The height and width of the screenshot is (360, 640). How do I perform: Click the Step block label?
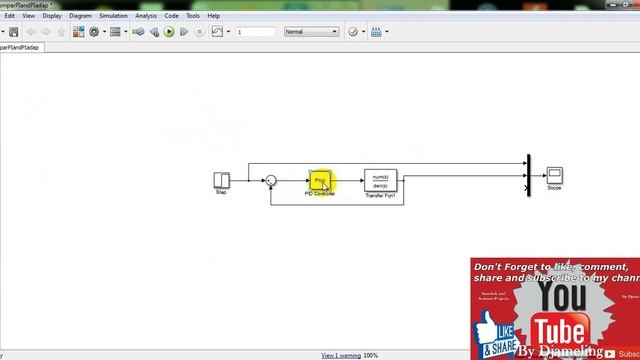pos(221,192)
